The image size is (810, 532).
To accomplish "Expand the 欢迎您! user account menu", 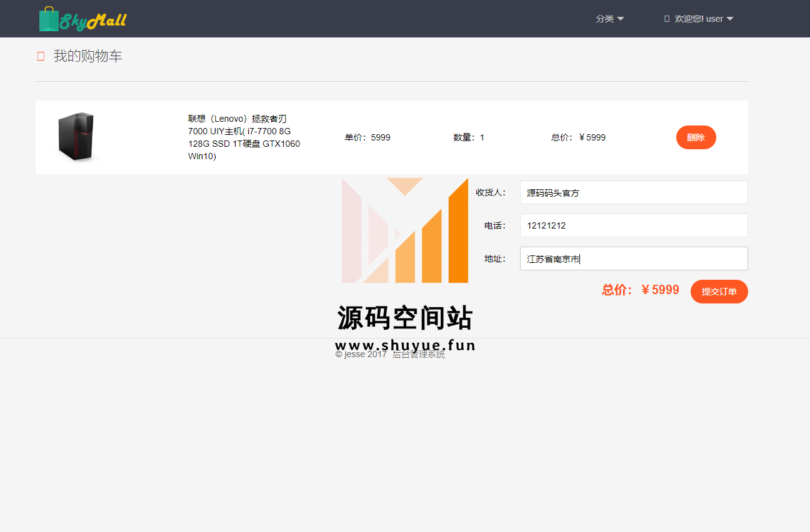I will [703, 19].
